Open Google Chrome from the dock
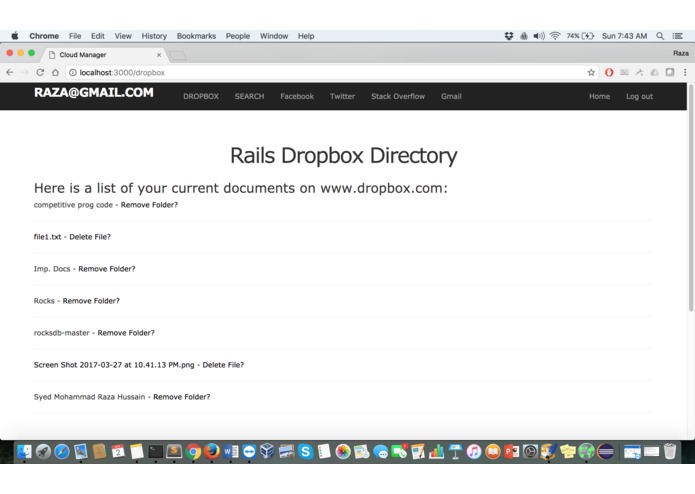Screen dimensions: 695x494 [193, 451]
